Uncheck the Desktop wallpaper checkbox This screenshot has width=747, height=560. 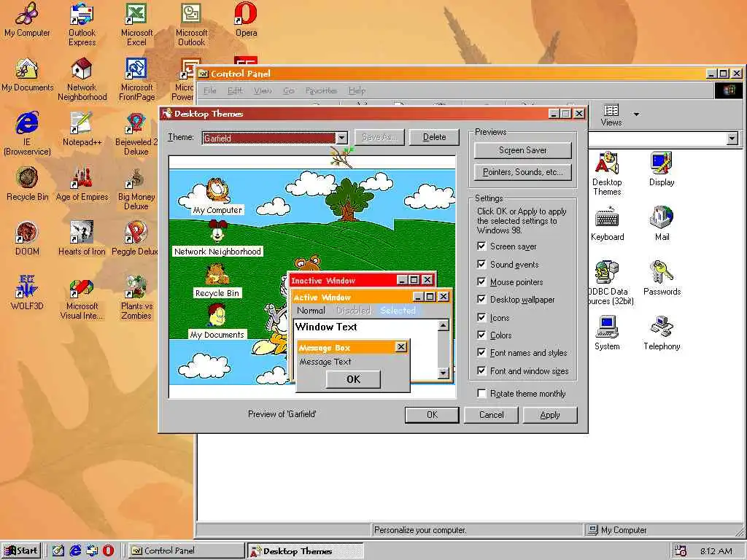point(481,299)
